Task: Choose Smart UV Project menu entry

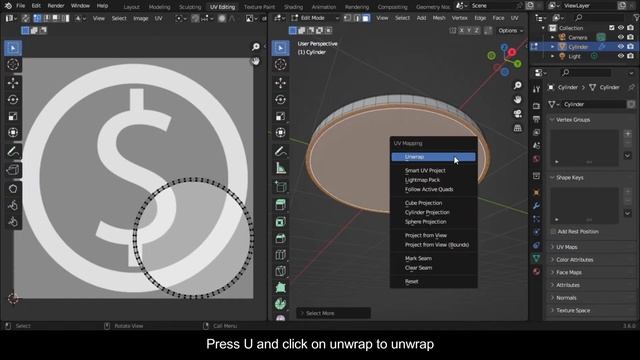Action: [433, 170]
